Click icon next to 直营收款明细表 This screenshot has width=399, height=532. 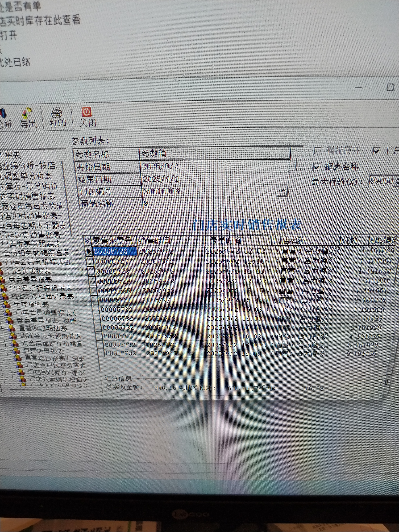pyautogui.click(x=11, y=328)
